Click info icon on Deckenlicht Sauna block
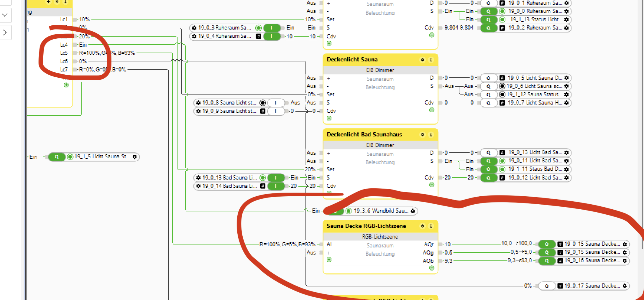This screenshot has width=644, height=300. [431, 60]
